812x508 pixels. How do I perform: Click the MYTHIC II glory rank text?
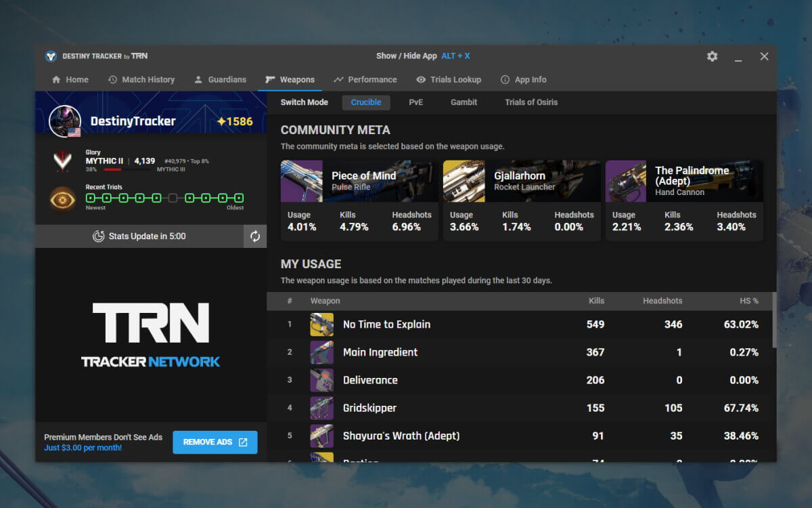pyautogui.click(x=104, y=161)
